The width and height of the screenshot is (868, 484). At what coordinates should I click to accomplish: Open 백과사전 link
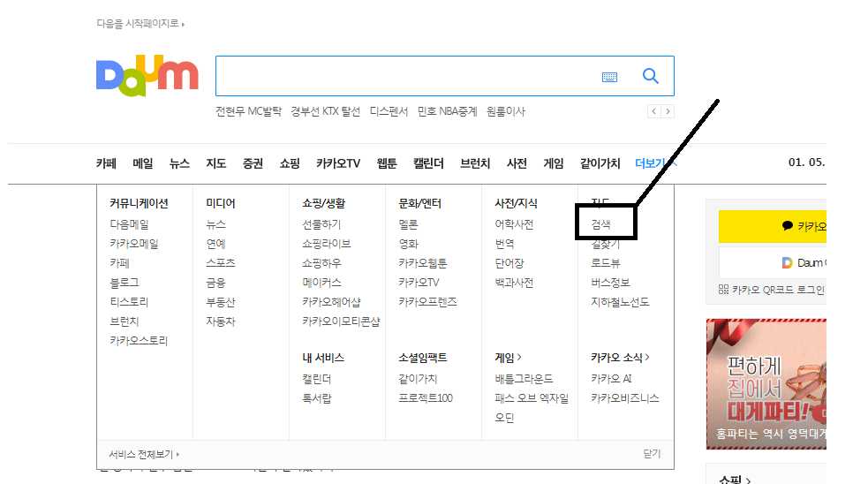514,283
